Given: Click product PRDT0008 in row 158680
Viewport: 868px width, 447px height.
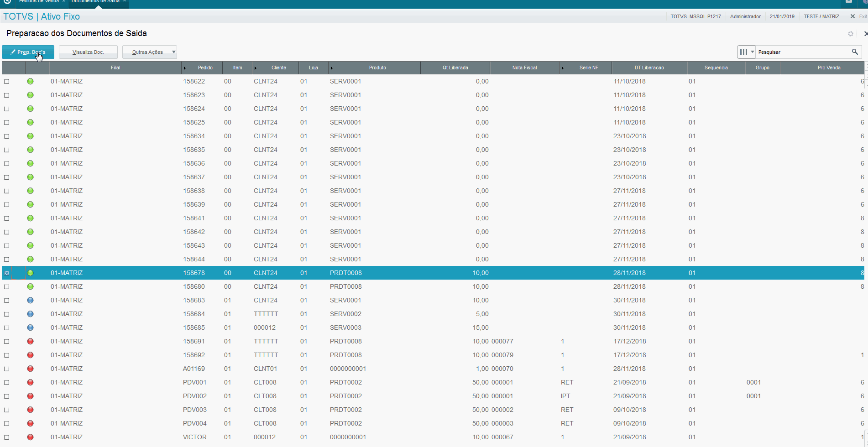Looking at the screenshot, I should pos(346,286).
